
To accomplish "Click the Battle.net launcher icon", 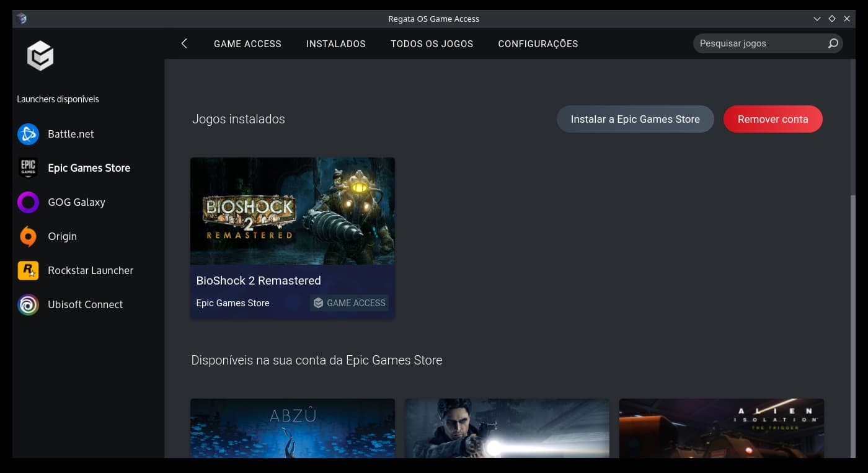I will point(28,134).
